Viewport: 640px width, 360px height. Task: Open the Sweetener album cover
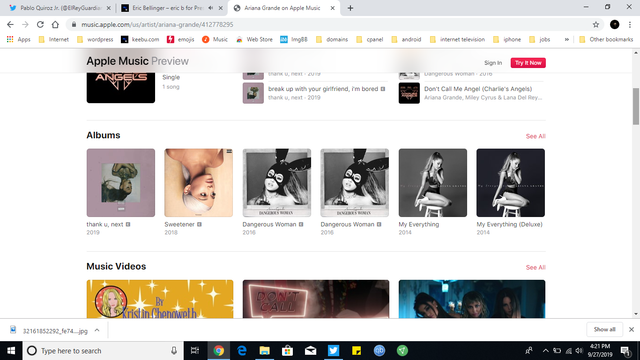[199, 182]
